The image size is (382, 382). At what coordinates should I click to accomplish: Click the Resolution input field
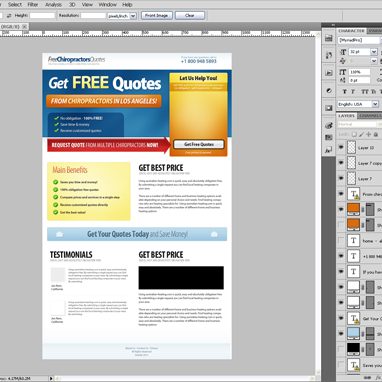(x=93, y=16)
